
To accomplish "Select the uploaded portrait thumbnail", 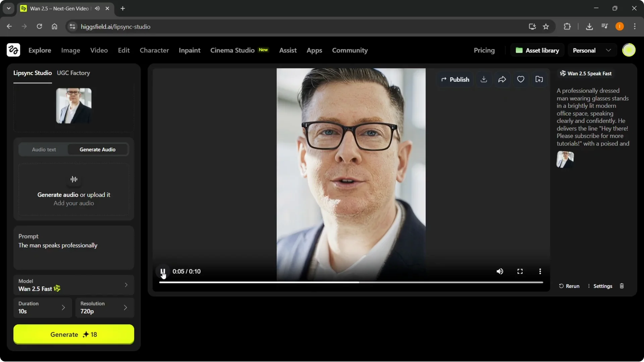I will click(73, 105).
